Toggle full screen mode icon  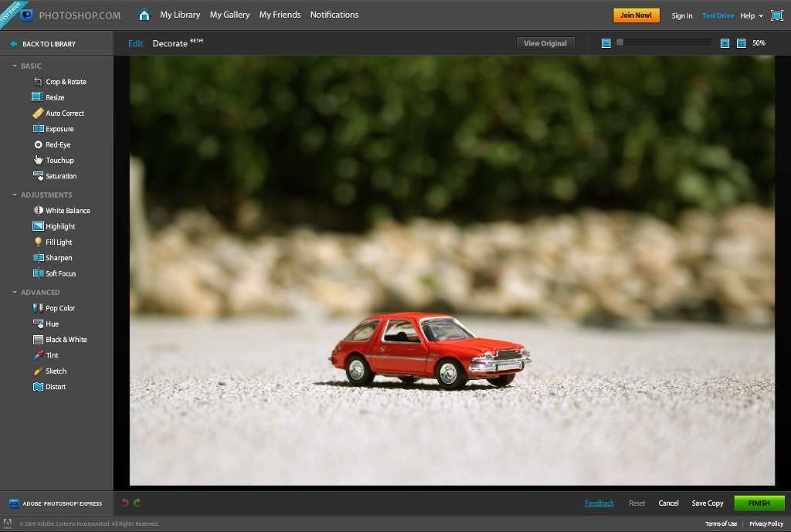tap(776, 15)
